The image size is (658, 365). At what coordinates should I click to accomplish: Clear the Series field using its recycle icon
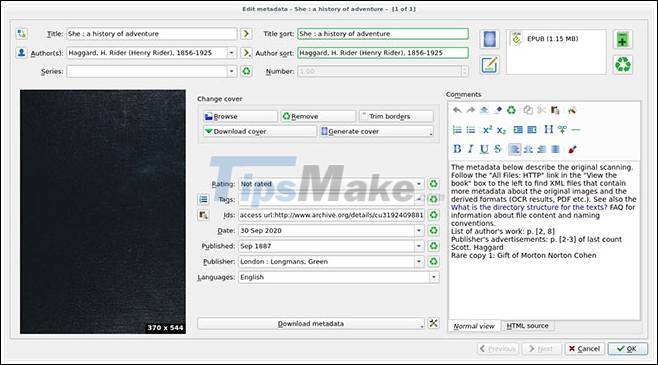point(246,71)
